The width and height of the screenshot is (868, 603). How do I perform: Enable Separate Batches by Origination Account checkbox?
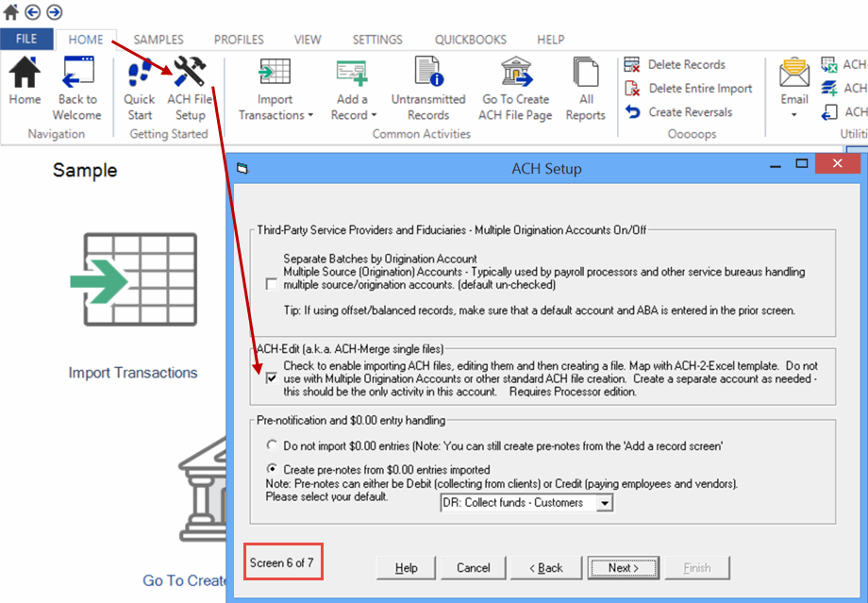272,284
